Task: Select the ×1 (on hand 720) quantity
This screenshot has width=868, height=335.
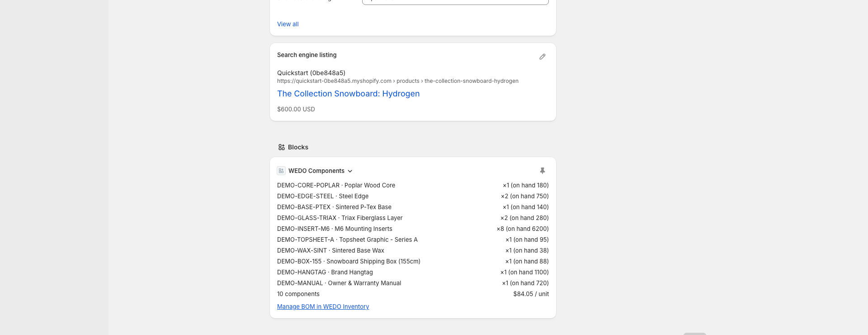Action: point(525,283)
